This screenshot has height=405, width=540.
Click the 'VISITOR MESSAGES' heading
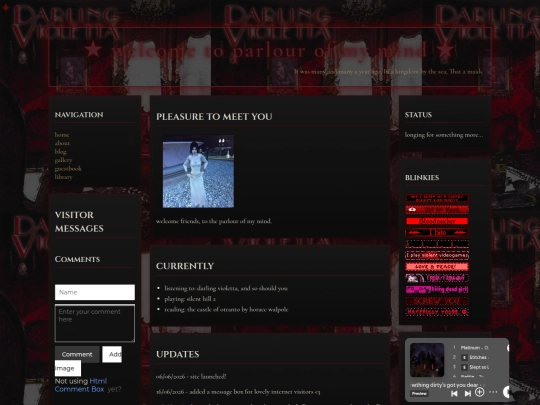tap(79, 221)
